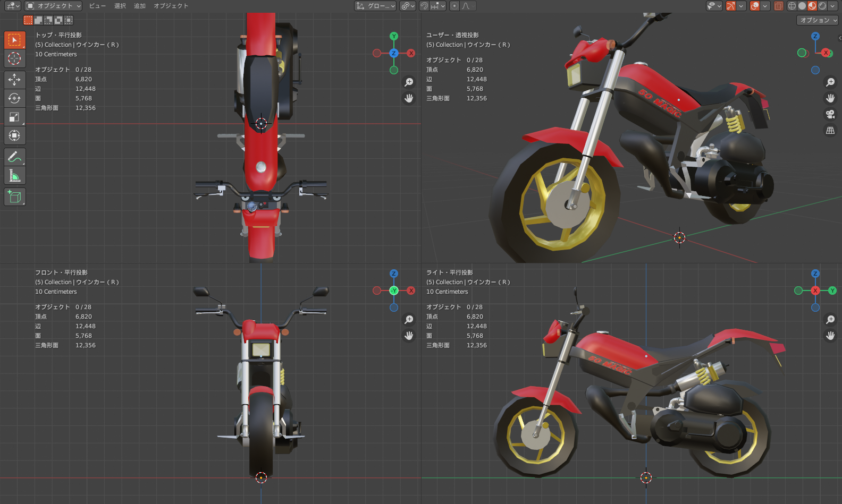Open the 追加 menu

point(140,6)
